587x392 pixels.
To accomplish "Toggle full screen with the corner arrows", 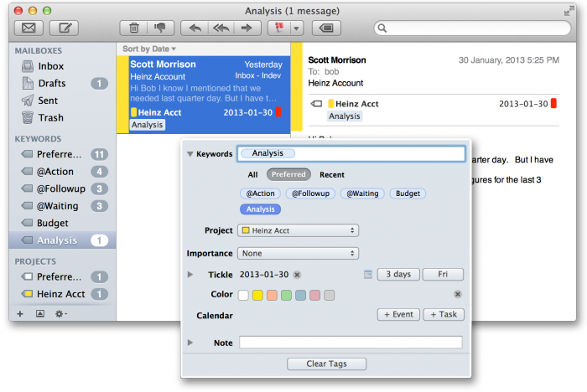I will (569, 11).
